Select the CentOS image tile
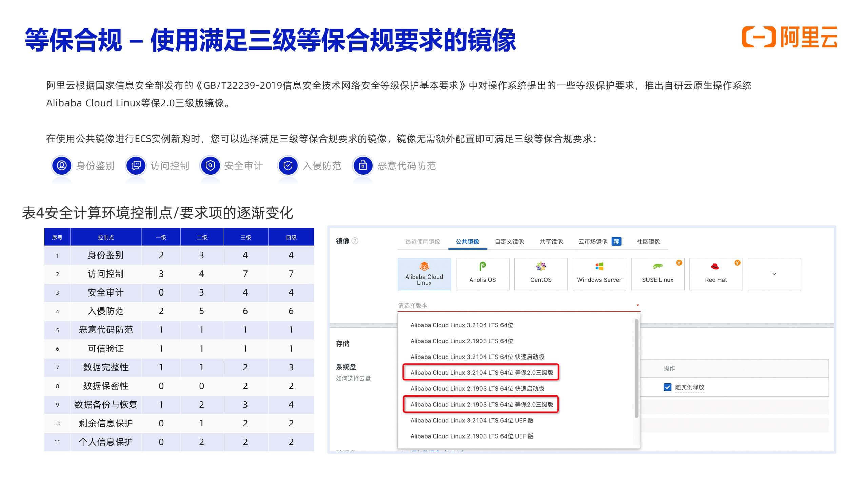This screenshot has width=868, height=488. pyautogui.click(x=541, y=274)
